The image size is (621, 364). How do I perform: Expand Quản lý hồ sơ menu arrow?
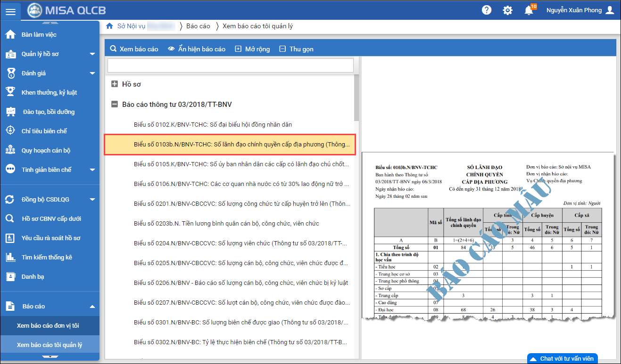point(92,54)
